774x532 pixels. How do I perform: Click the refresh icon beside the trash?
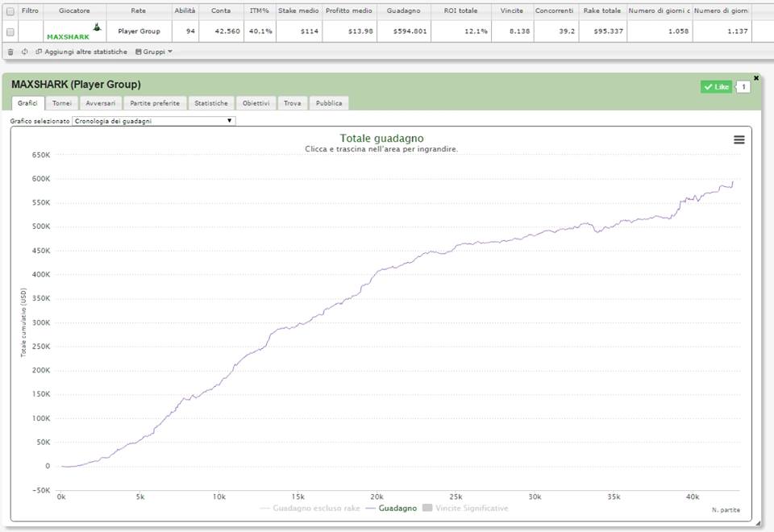point(24,52)
